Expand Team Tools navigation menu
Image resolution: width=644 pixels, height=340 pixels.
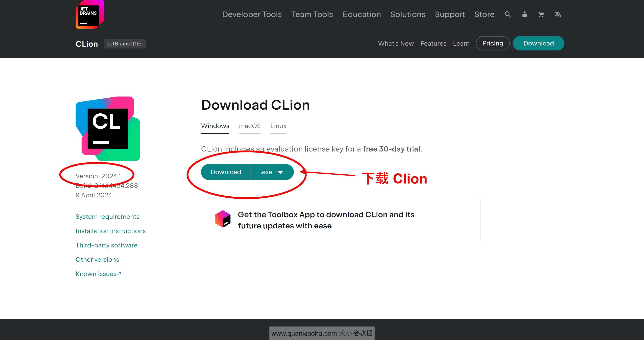312,14
